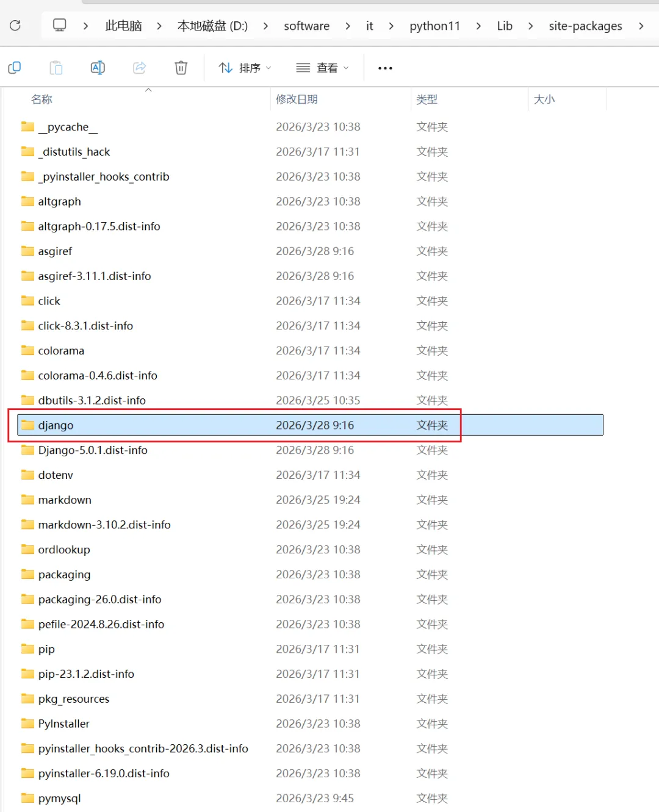This screenshot has width=659, height=812.
Task: Expand chevron after python11 breadcrumb
Action: tap(478, 26)
